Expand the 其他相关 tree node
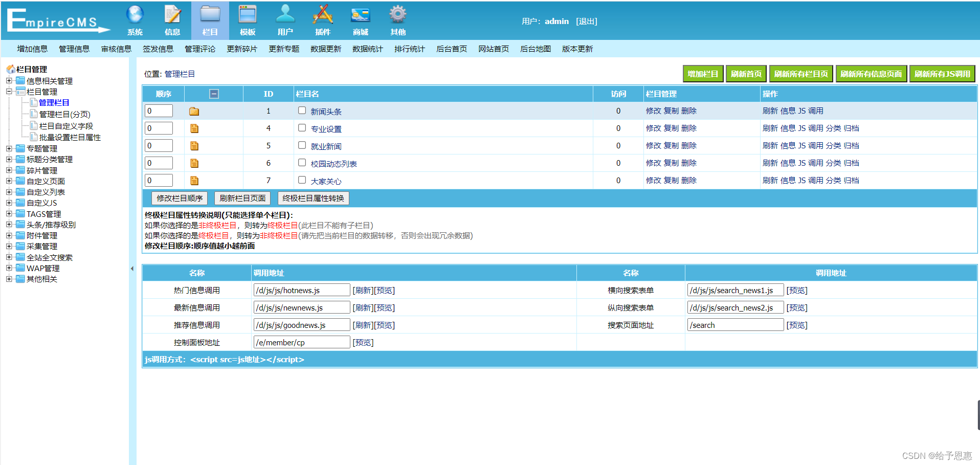 (9, 279)
